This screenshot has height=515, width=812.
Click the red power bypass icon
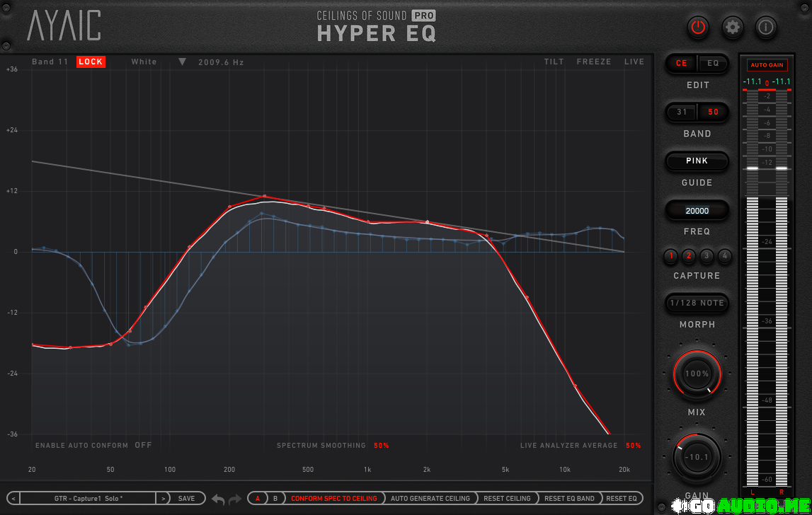[x=698, y=28]
